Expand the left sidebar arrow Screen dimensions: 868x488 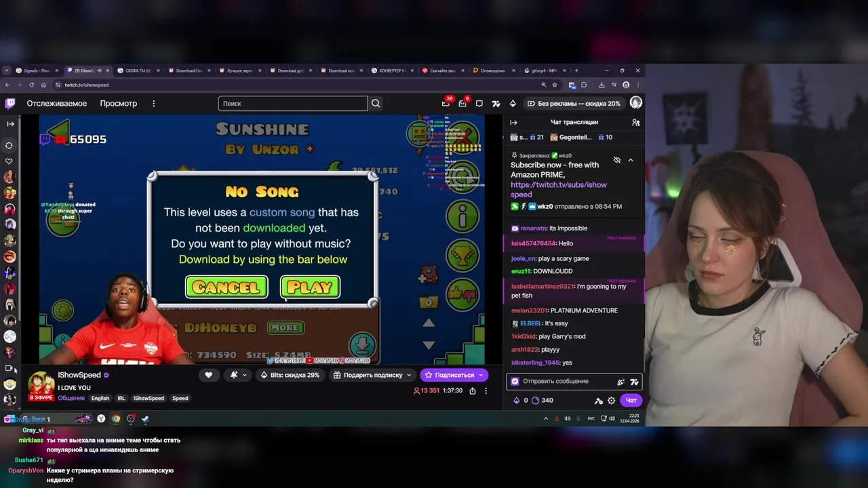point(10,123)
